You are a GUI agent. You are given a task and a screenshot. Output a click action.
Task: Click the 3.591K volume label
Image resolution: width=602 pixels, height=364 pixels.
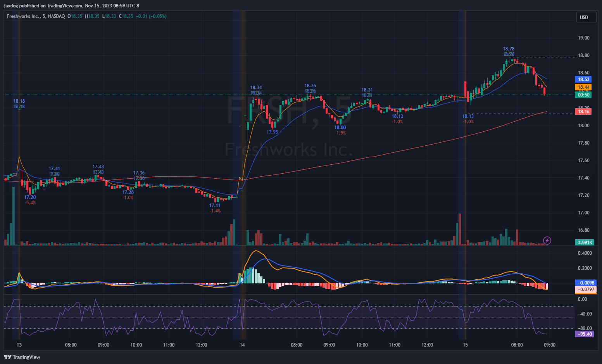coord(585,243)
